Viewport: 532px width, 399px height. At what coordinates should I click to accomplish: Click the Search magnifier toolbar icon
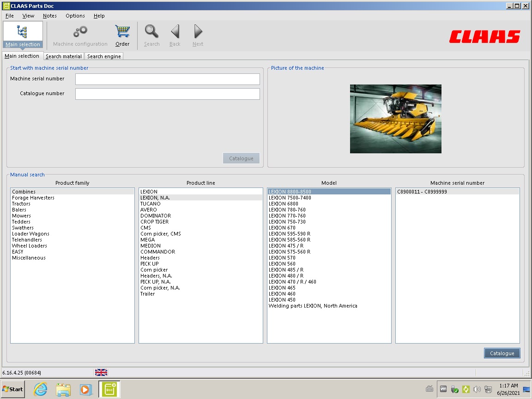[151, 31]
